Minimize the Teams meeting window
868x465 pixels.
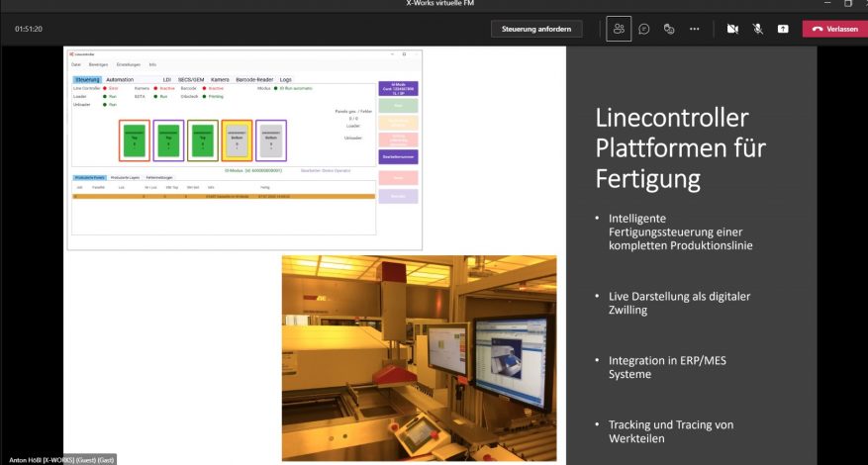828,3
